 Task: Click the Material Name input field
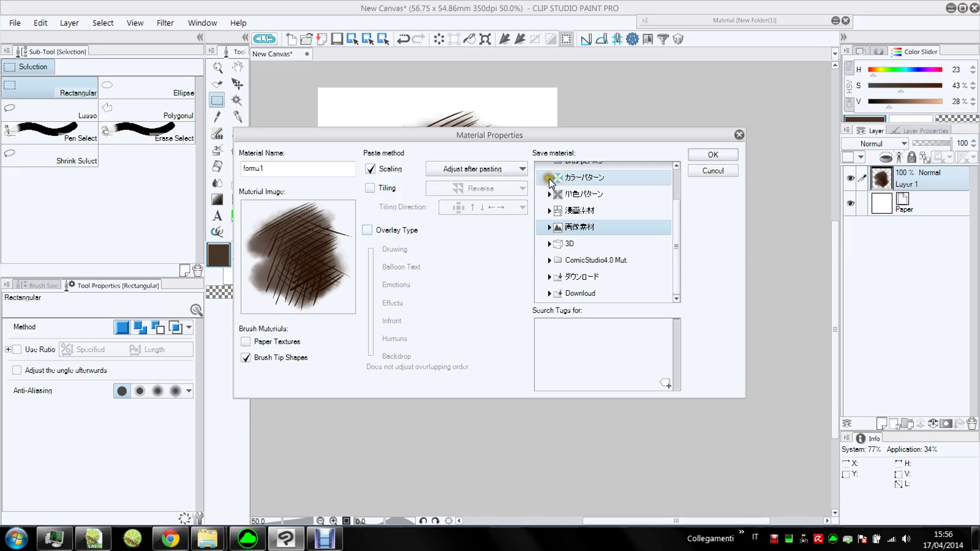click(298, 168)
